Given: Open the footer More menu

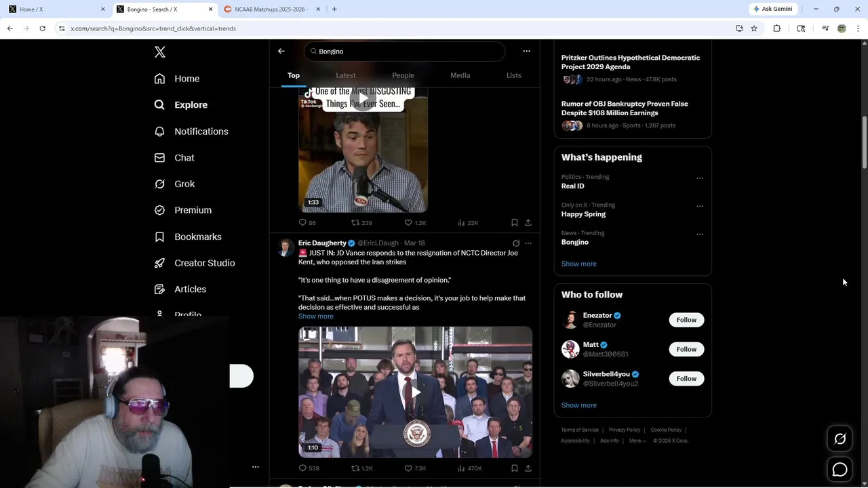Looking at the screenshot, I should pos(637,441).
